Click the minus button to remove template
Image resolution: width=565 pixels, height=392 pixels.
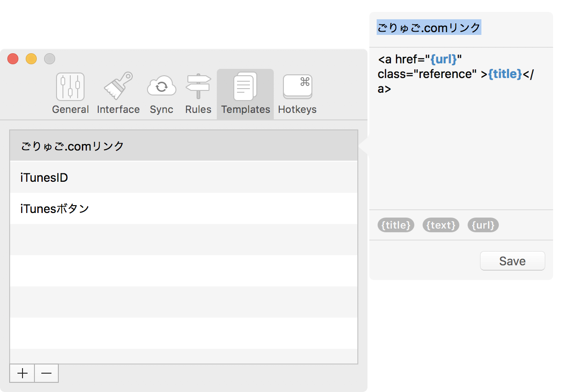tap(46, 373)
